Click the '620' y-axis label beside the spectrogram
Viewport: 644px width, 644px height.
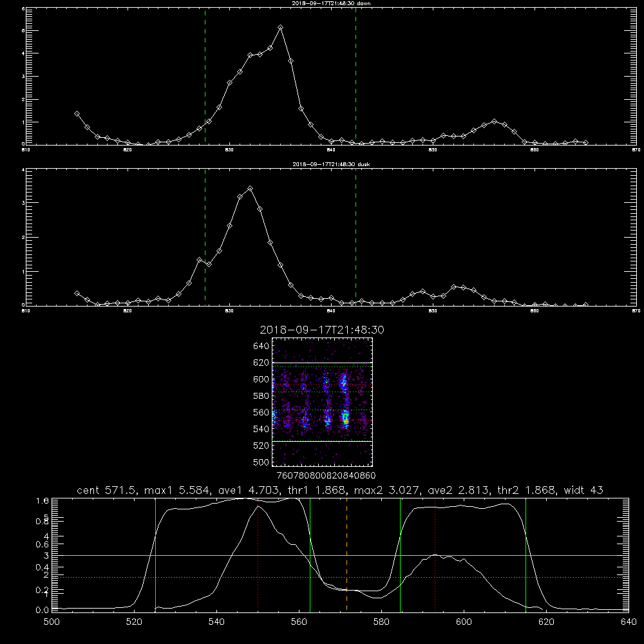click(x=261, y=363)
